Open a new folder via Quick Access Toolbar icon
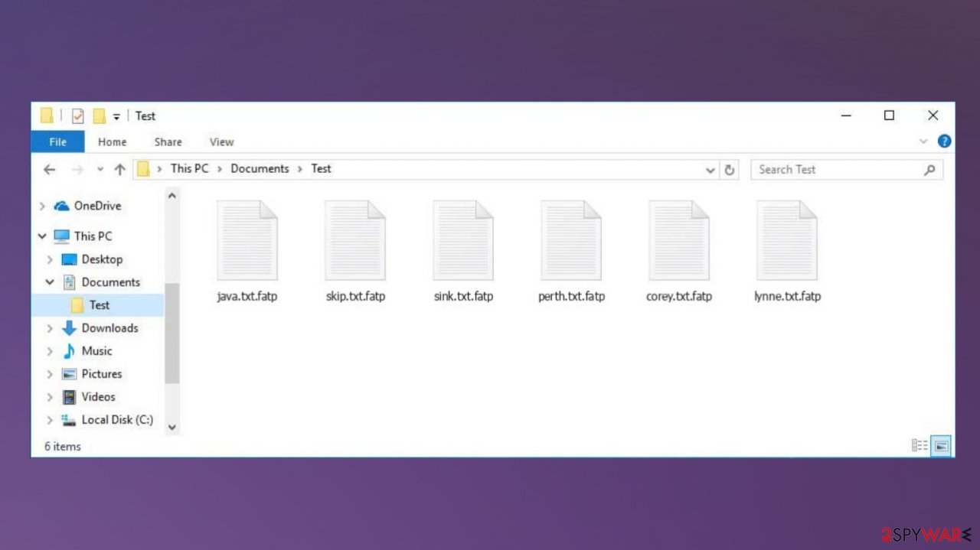Viewport: 980px width, 550px height. (99, 116)
